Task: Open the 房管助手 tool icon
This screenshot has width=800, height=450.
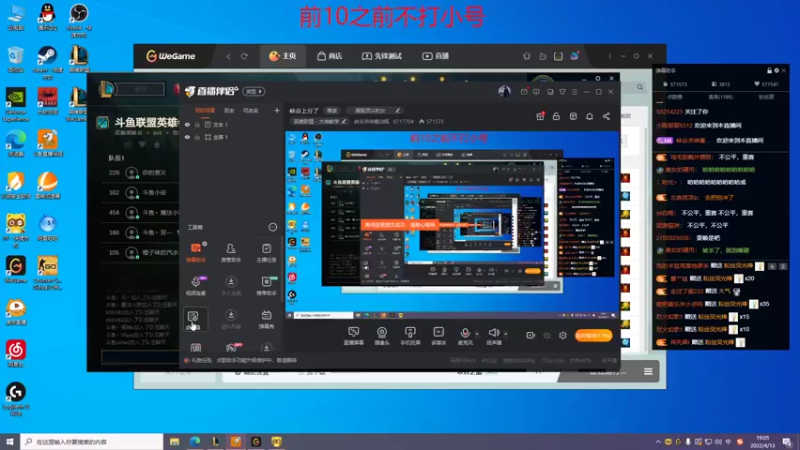Action: (x=231, y=252)
